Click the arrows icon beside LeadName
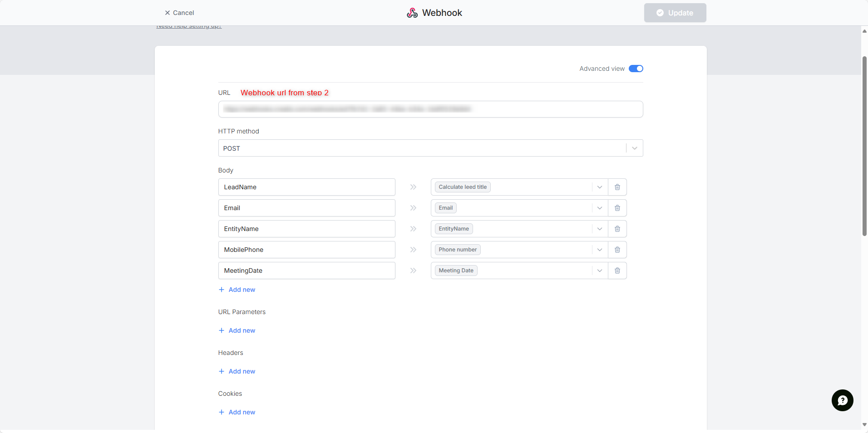 point(413,187)
